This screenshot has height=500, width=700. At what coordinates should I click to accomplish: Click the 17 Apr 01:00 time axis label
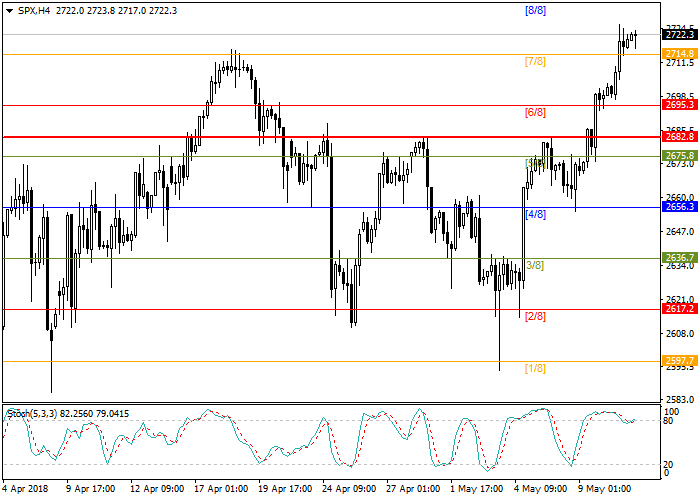click(220, 490)
